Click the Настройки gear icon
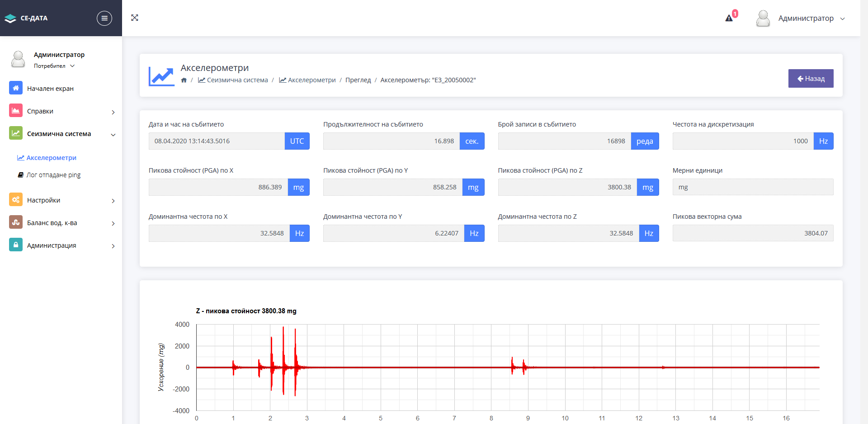Screen dimensions: 868x424 point(16,200)
